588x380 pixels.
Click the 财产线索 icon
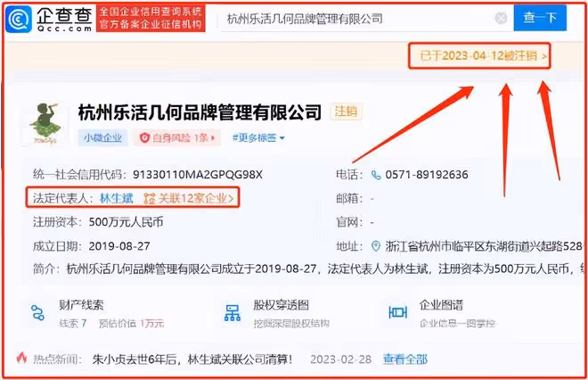click(x=38, y=312)
